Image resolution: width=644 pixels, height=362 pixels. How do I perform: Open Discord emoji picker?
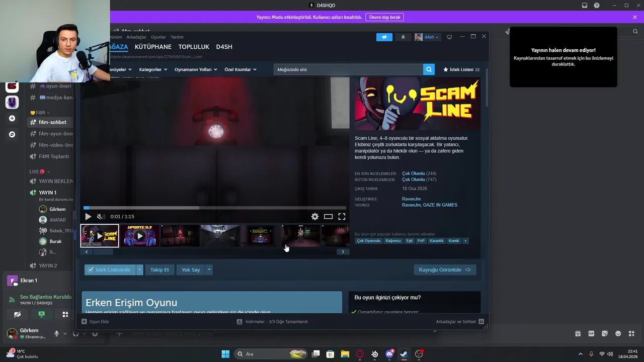(x=618, y=333)
